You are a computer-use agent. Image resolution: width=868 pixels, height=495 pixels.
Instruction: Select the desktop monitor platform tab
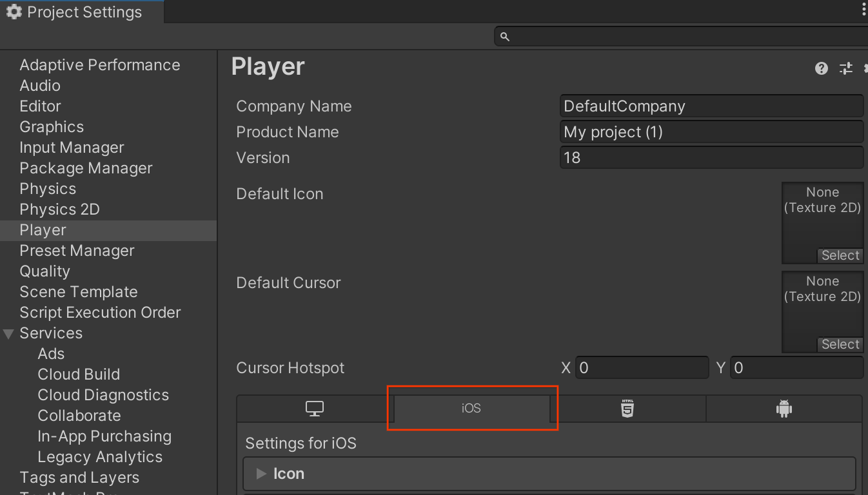click(x=314, y=409)
